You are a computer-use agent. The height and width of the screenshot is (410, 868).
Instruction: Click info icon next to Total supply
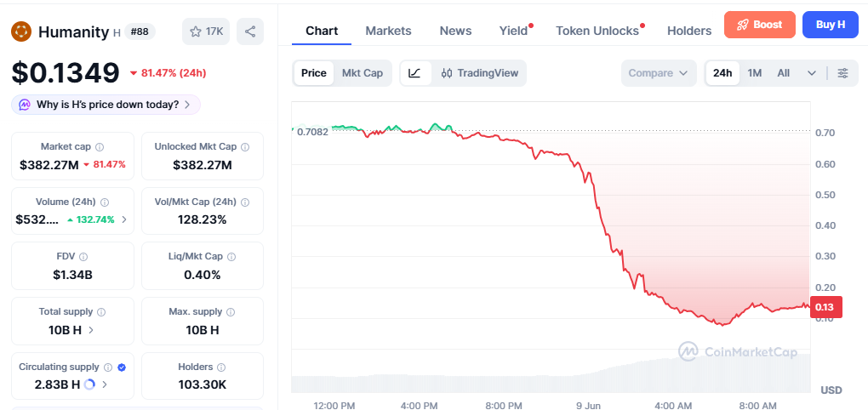tap(101, 312)
